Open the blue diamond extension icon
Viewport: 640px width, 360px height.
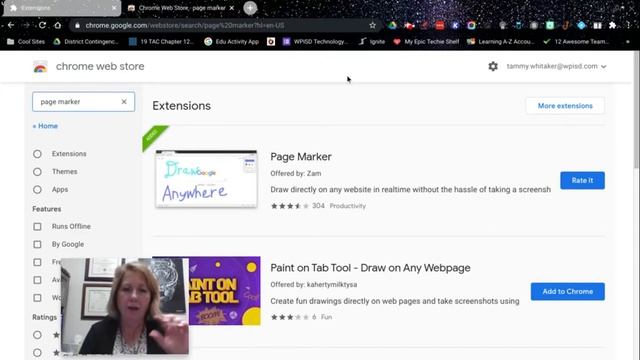point(581,25)
